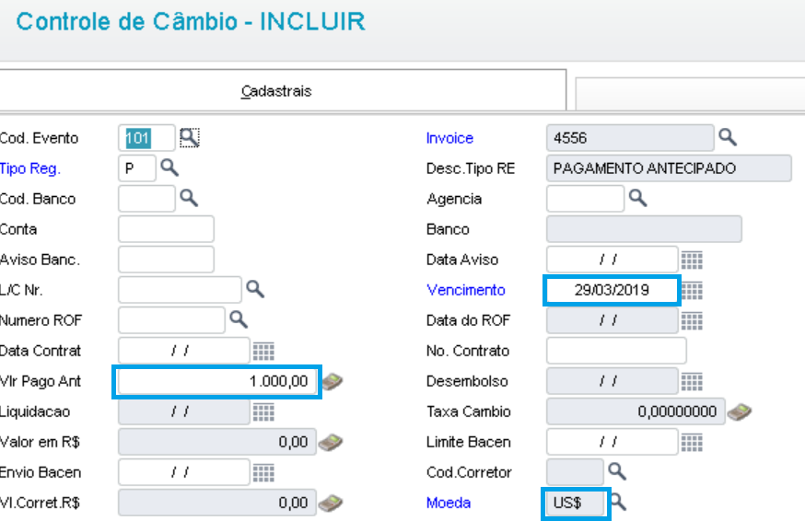
Task: Select the Agencia input field
Action: click(x=585, y=199)
